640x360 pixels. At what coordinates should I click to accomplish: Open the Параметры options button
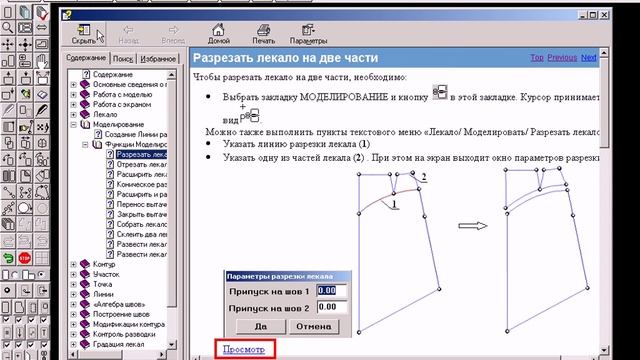pyautogui.click(x=308, y=34)
